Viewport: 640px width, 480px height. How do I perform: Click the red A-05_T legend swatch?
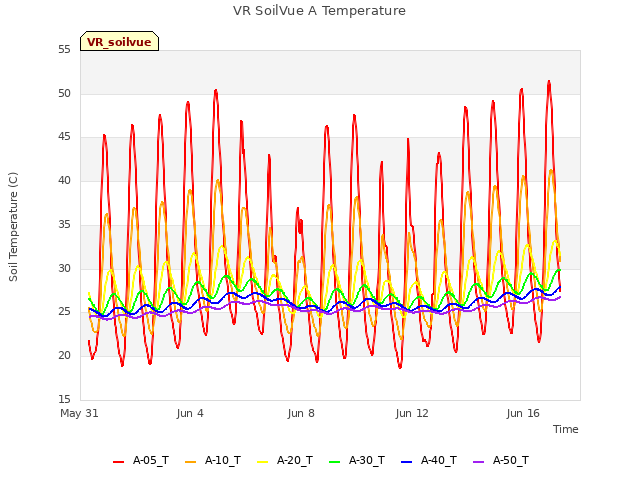point(118,462)
